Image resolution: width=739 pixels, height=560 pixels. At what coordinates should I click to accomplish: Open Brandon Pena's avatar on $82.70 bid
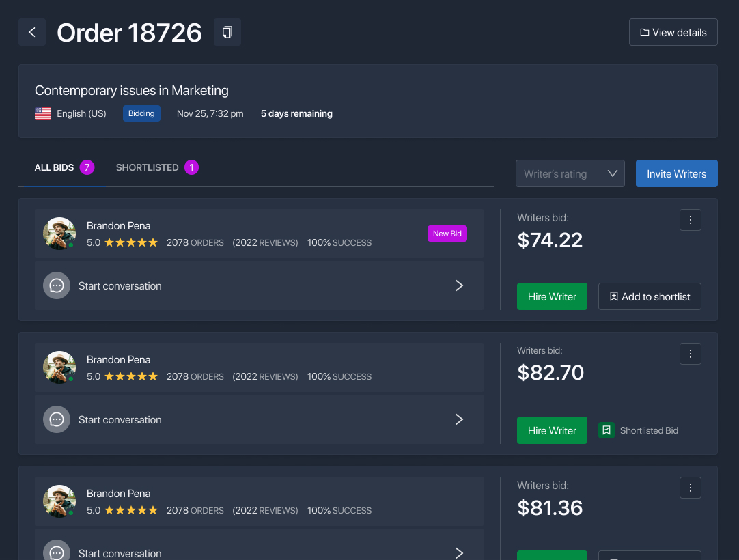(59, 367)
